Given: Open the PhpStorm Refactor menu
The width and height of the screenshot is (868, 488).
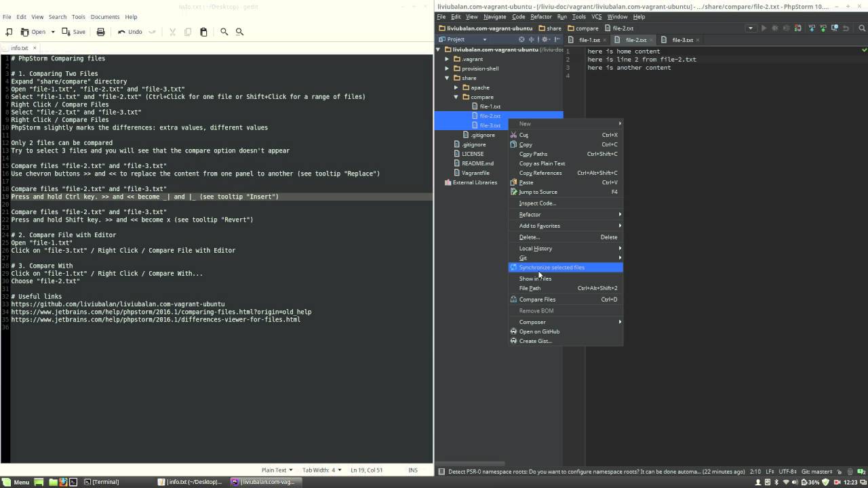Looking at the screenshot, I should [541, 17].
